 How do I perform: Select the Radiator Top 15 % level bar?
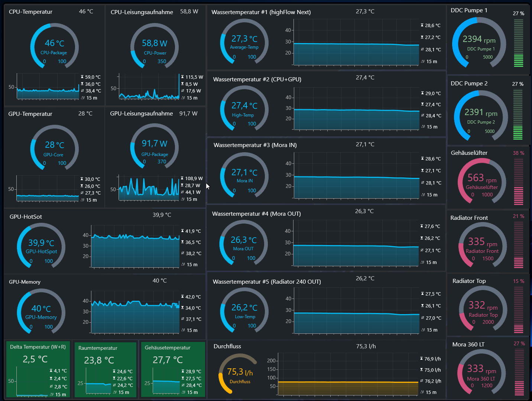pos(519,309)
